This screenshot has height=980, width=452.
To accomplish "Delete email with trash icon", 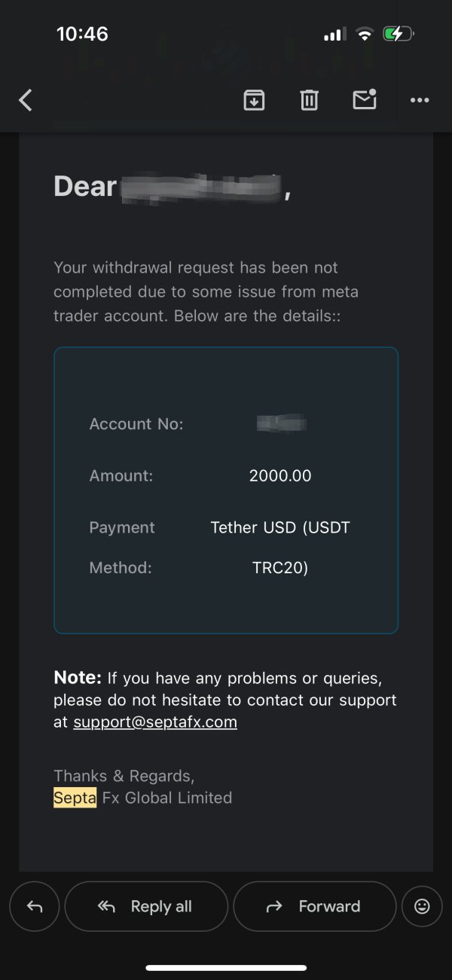I will coord(310,99).
